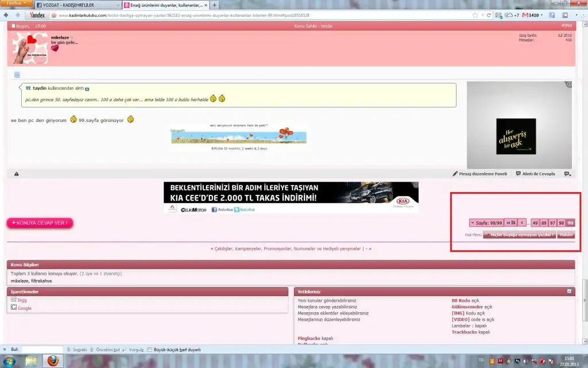
Task: Click the multi-quote icon on the post
Action: pyautogui.click(x=567, y=174)
